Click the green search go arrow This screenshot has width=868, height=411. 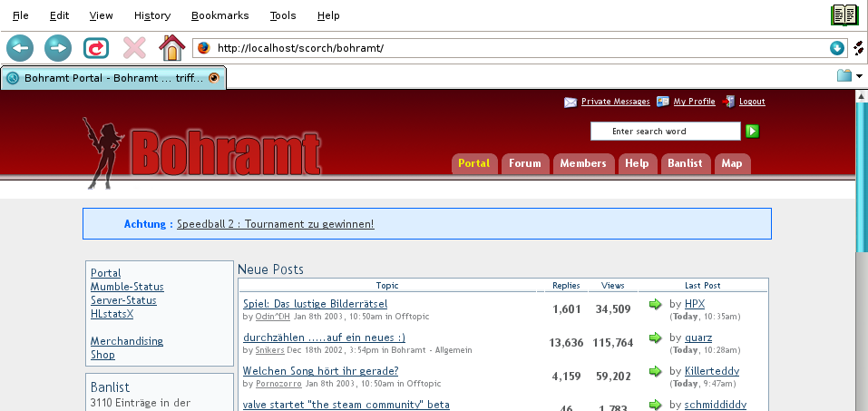coord(752,132)
